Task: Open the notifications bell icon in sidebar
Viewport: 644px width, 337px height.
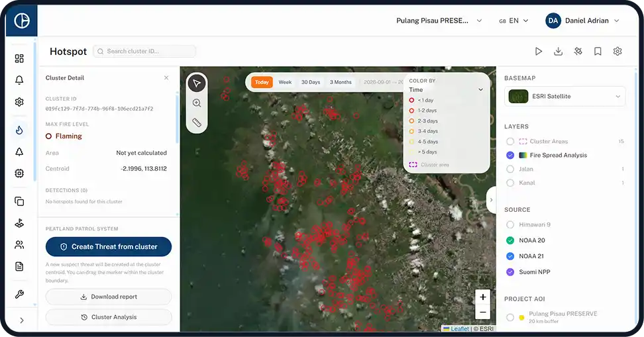Action: click(x=19, y=80)
